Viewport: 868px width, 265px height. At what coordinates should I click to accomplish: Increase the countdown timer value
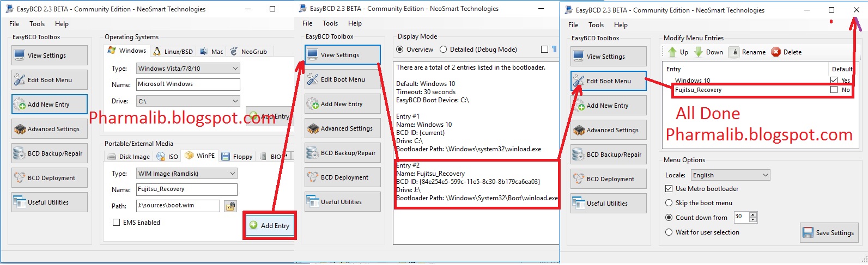[753, 215]
